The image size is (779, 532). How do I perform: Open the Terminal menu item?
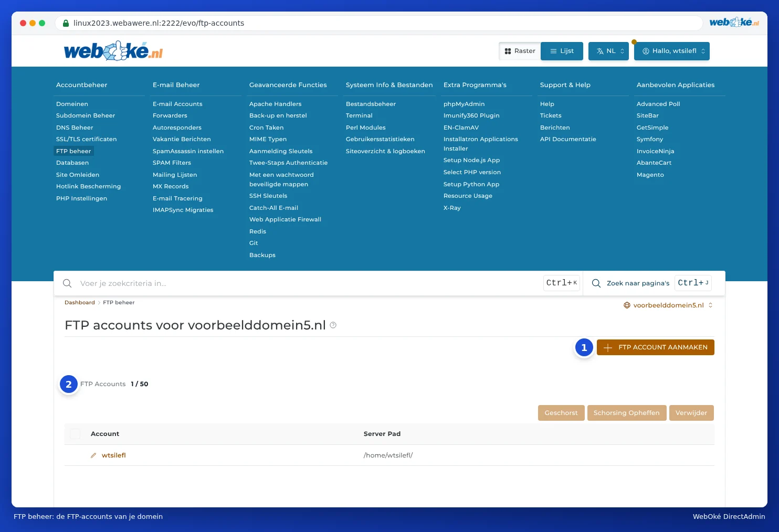pos(359,115)
